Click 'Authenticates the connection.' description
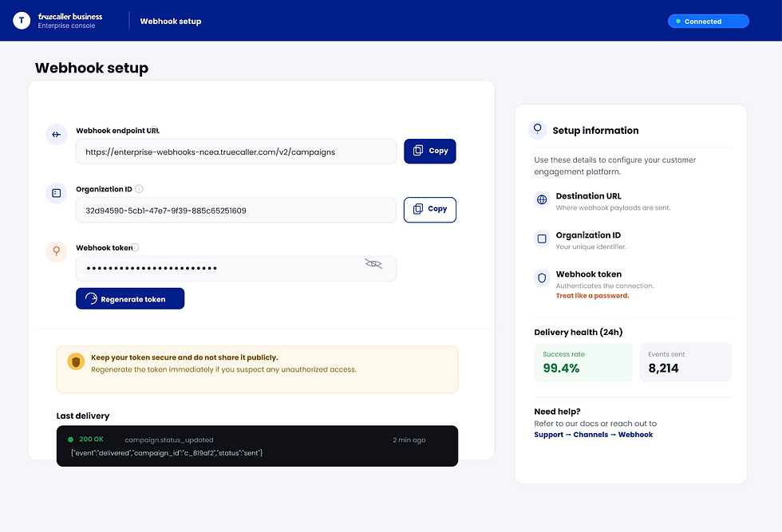 tap(605, 286)
